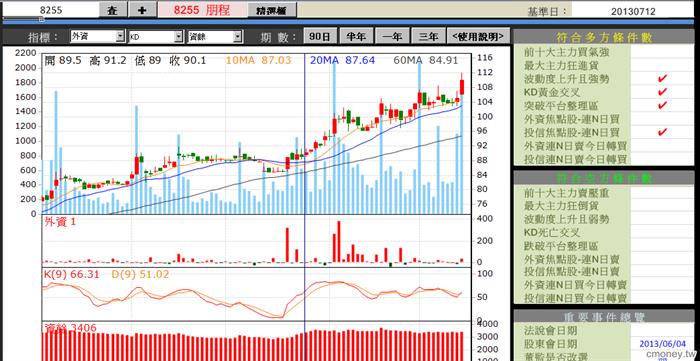Click the checkmark for 突破平台整理區
This screenshot has width=700, height=361.
coord(662,105)
